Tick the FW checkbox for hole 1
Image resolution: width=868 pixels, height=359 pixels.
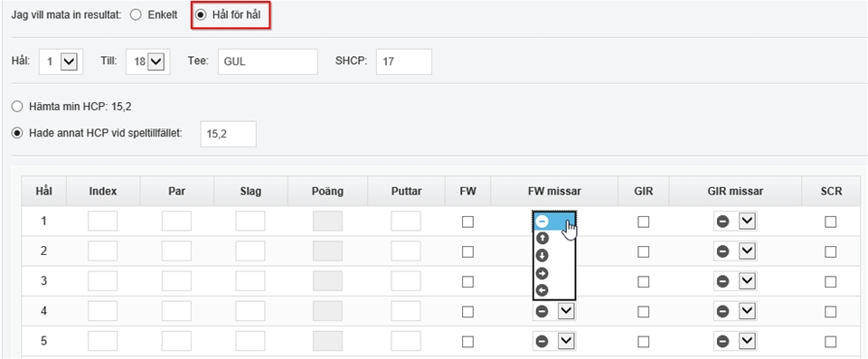(x=467, y=222)
